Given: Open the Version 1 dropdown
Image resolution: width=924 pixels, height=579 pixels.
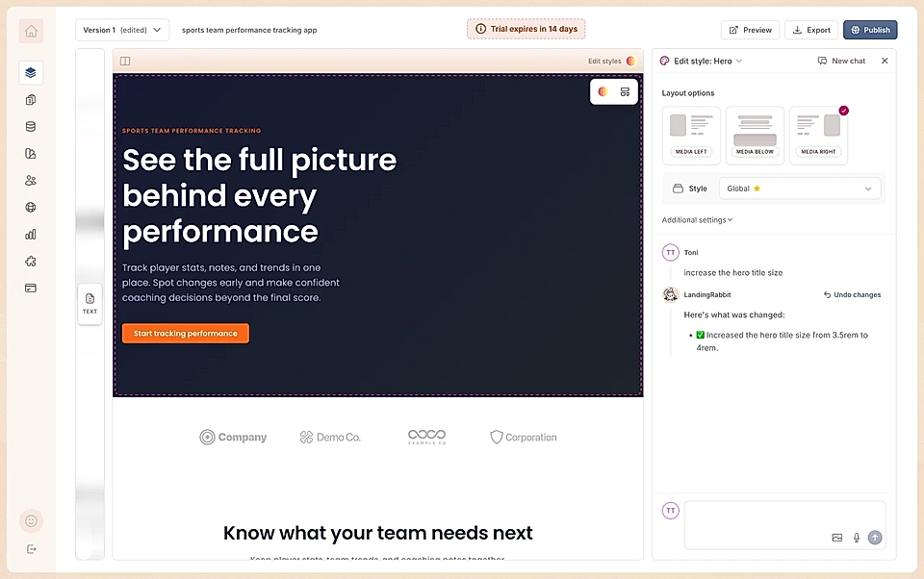Looking at the screenshot, I should click(x=122, y=30).
